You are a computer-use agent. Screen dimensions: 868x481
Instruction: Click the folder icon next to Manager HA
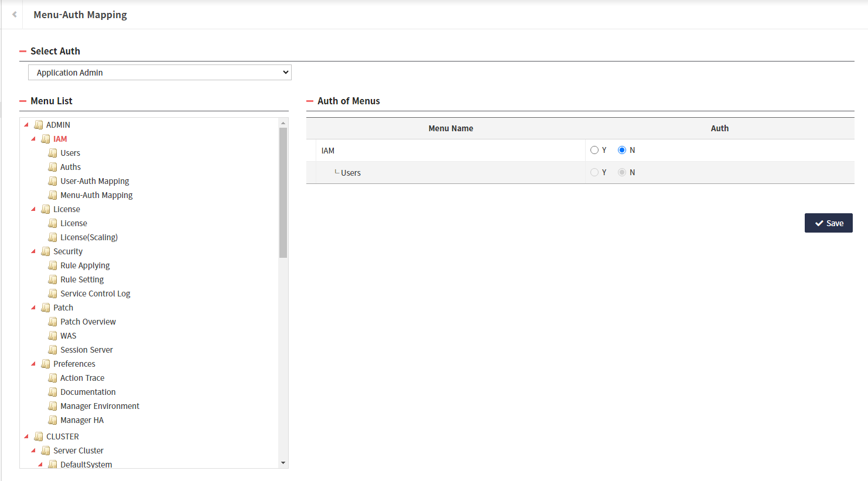(53, 419)
